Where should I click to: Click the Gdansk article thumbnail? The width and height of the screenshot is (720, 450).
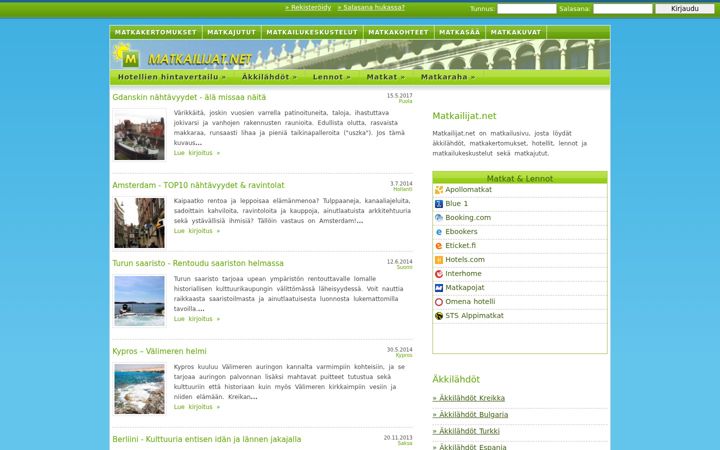point(139,135)
